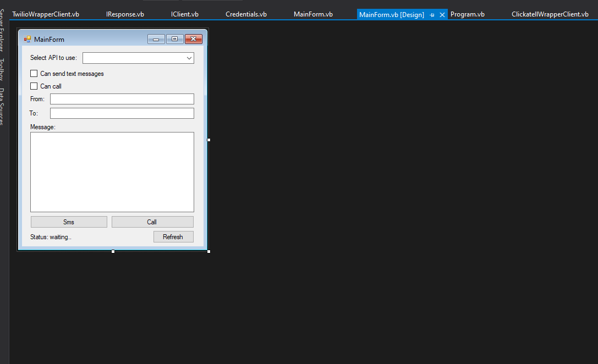Click the MainForm title bar form icon
The image size is (598, 364).
point(27,39)
